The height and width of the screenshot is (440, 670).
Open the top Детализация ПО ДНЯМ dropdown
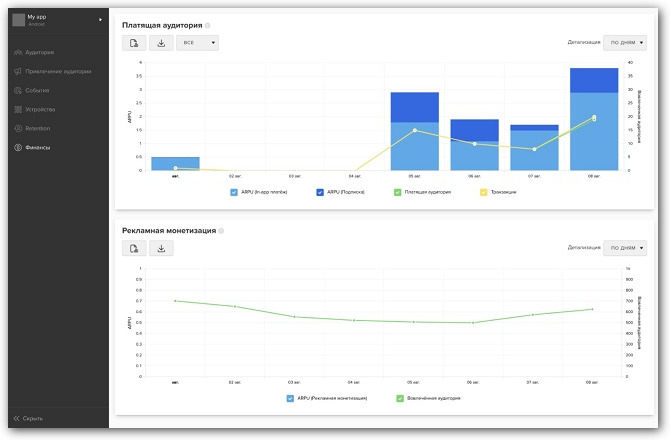[x=625, y=43]
